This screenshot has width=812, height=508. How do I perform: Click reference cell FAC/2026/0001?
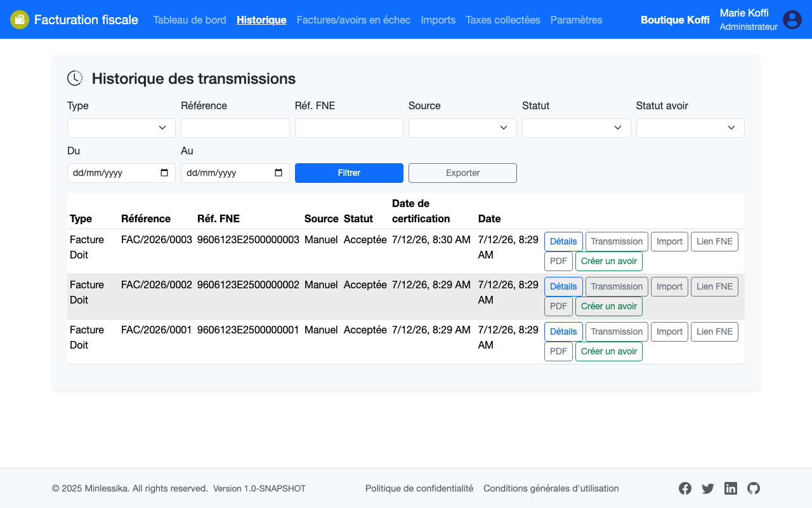(x=157, y=330)
